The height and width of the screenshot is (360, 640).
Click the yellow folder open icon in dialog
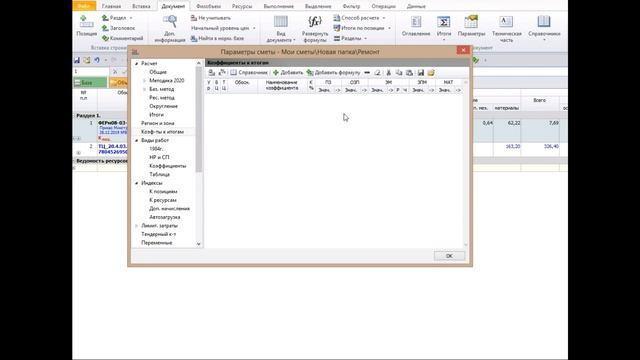coord(431,73)
